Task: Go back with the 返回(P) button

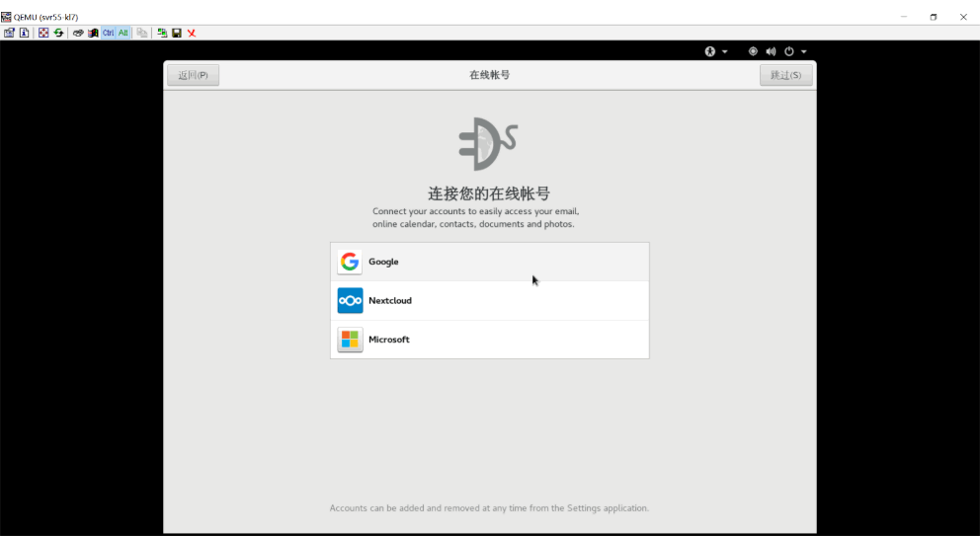Action: coord(193,75)
